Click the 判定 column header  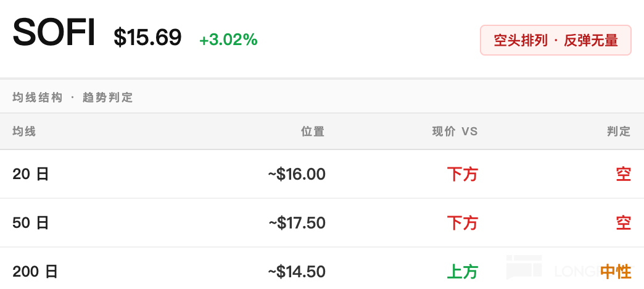point(619,132)
